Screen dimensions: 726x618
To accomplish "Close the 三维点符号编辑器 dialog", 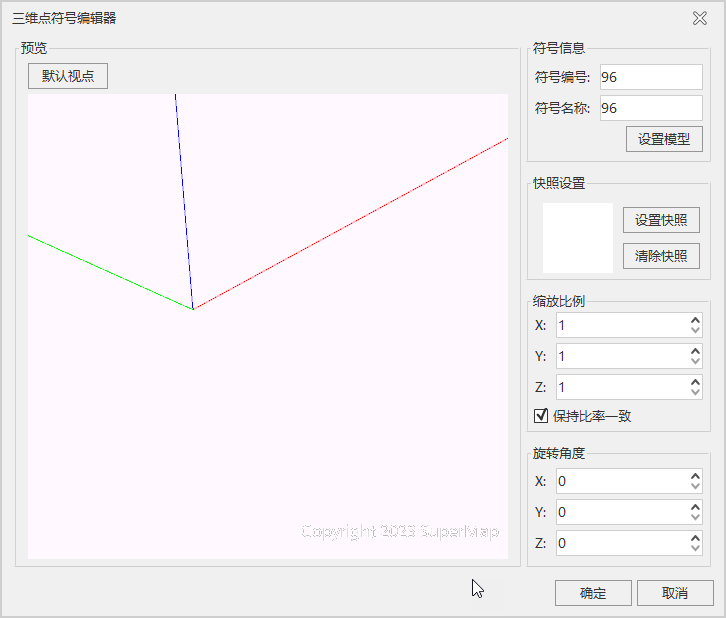I will tap(700, 17).
